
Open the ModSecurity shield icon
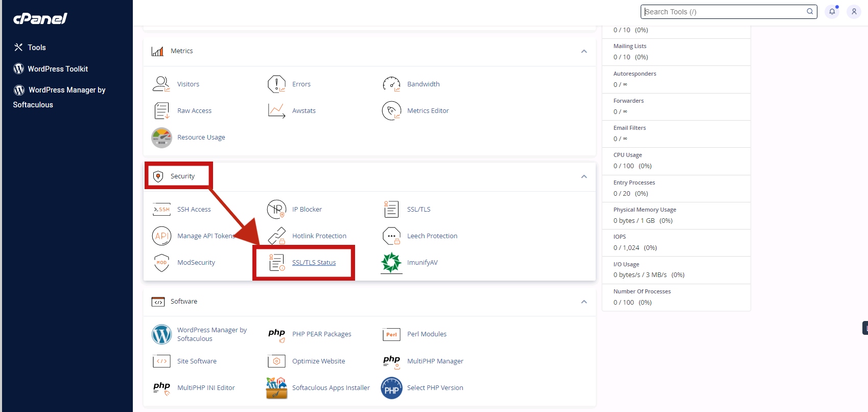tap(161, 263)
